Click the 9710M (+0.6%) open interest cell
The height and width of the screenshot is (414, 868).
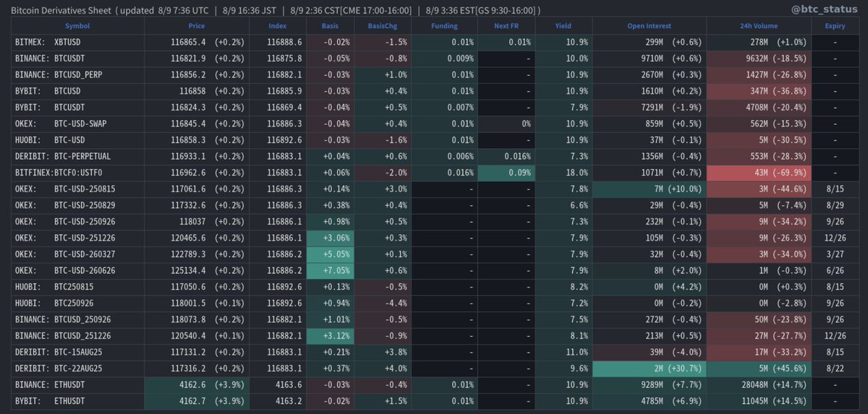(650, 59)
